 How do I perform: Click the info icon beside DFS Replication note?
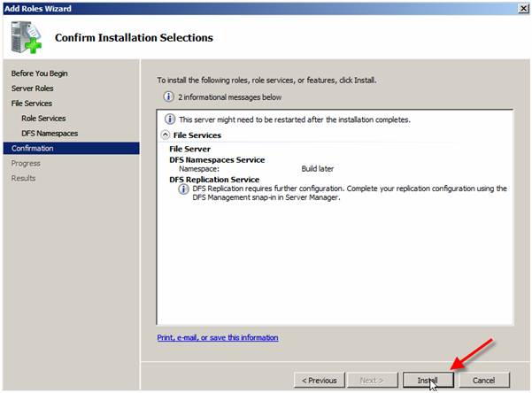tap(183, 189)
